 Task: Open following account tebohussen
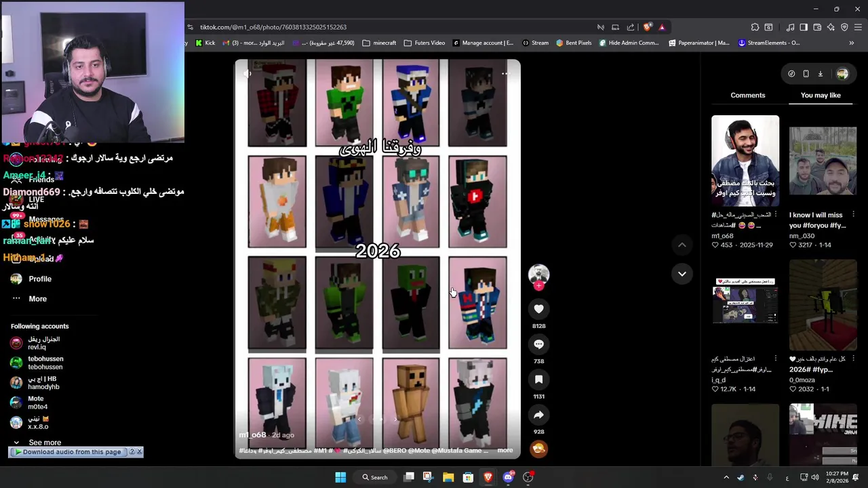37,363
